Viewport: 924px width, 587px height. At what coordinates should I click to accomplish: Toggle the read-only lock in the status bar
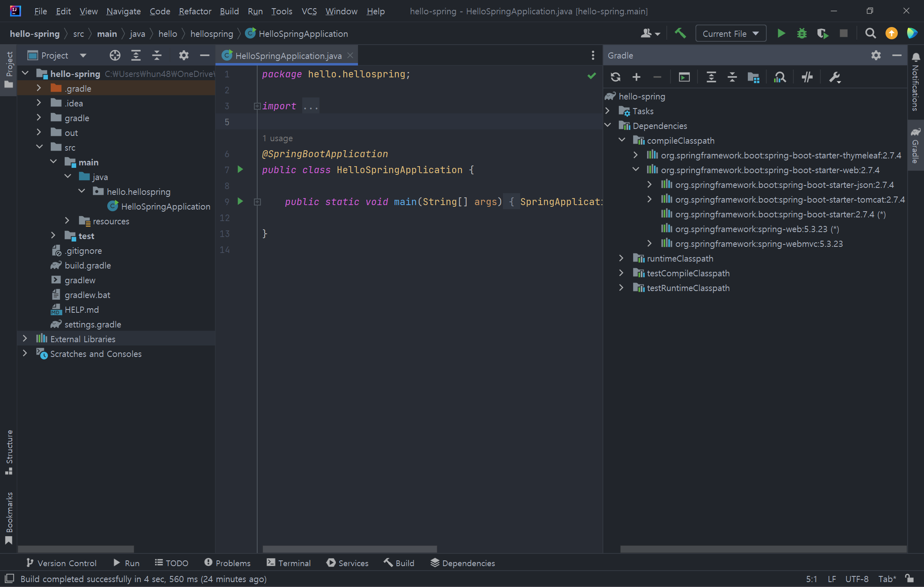pyautogui.click(x=910, y=578)
